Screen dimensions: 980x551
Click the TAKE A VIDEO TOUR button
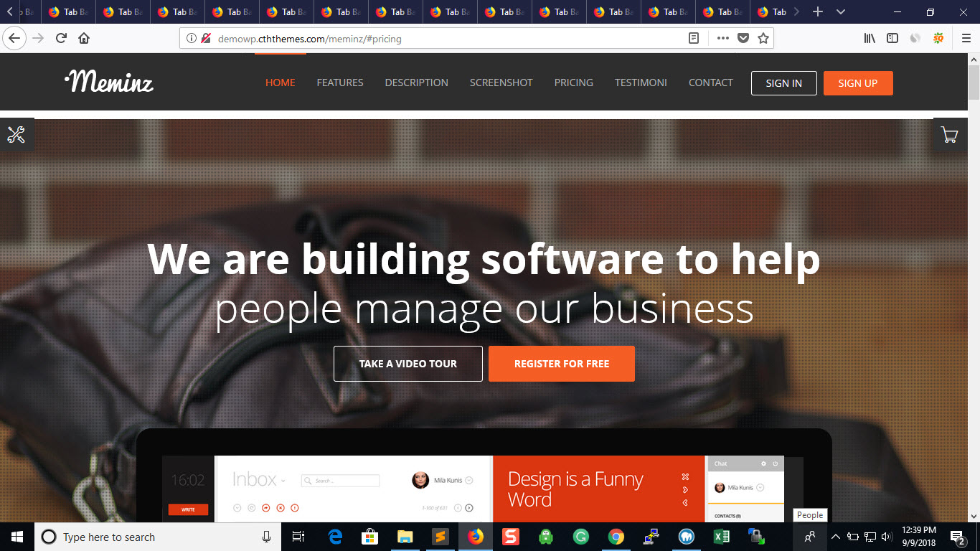tap(408, 364)
